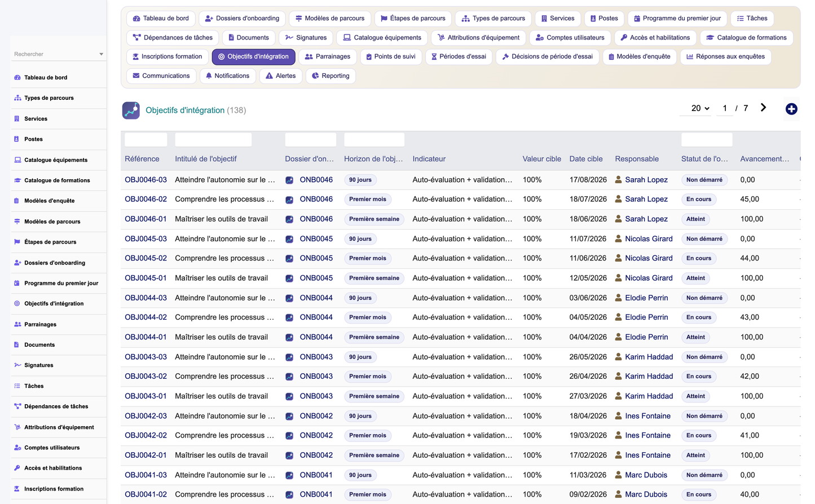Viewport: 815px width, 504px height.
Task: Click sidebar Parrainages people icon
Action: (x=17, y=324)
